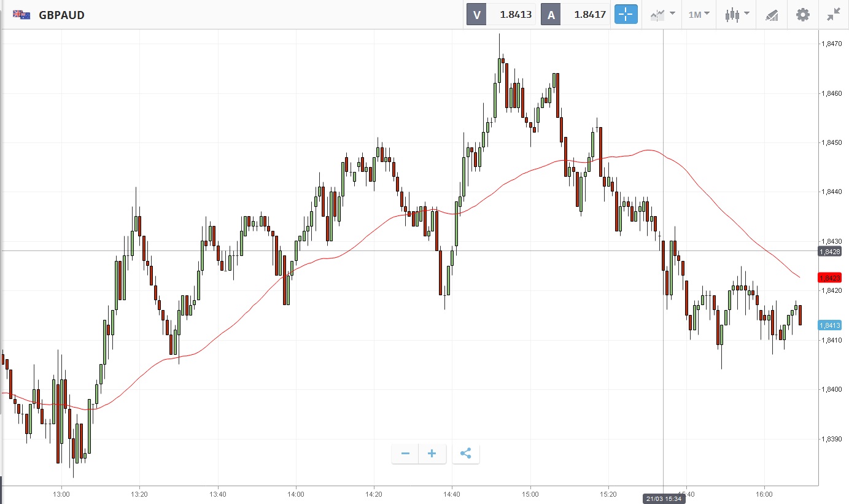Click the blue 1.8413 current price label
The height and width of the screenshot is (504, 849).
(x=829, y=325)
